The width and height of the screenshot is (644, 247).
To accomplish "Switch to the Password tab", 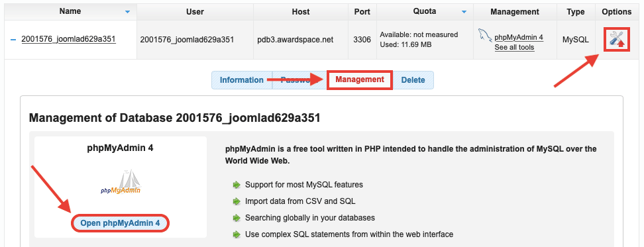I will tap(299, 80).
